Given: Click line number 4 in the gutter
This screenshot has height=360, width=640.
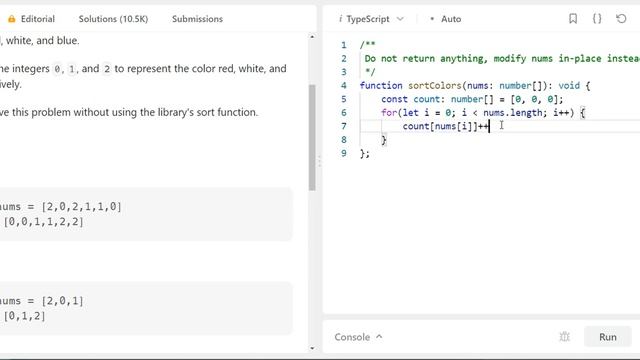Looking at the screenshot, I should (x=344, y=86).
